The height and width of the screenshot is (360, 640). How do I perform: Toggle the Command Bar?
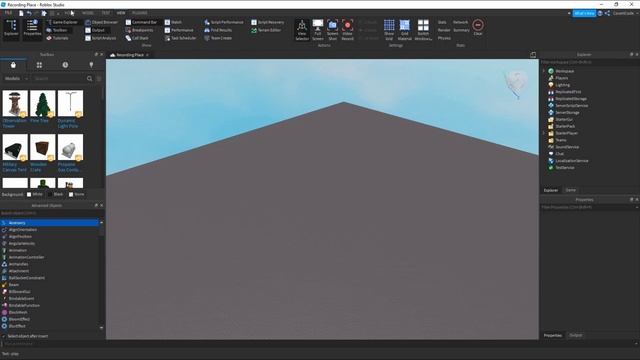pos(141,22)
